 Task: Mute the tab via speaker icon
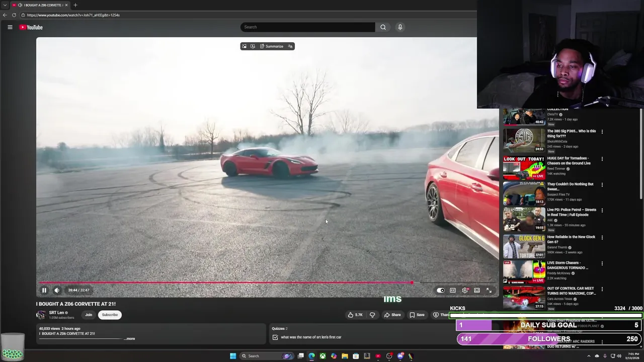[20, 5]
